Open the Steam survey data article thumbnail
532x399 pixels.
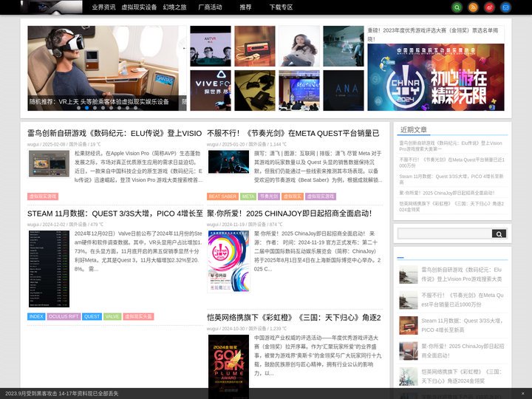pyautogui.click(x=49, y=269)
